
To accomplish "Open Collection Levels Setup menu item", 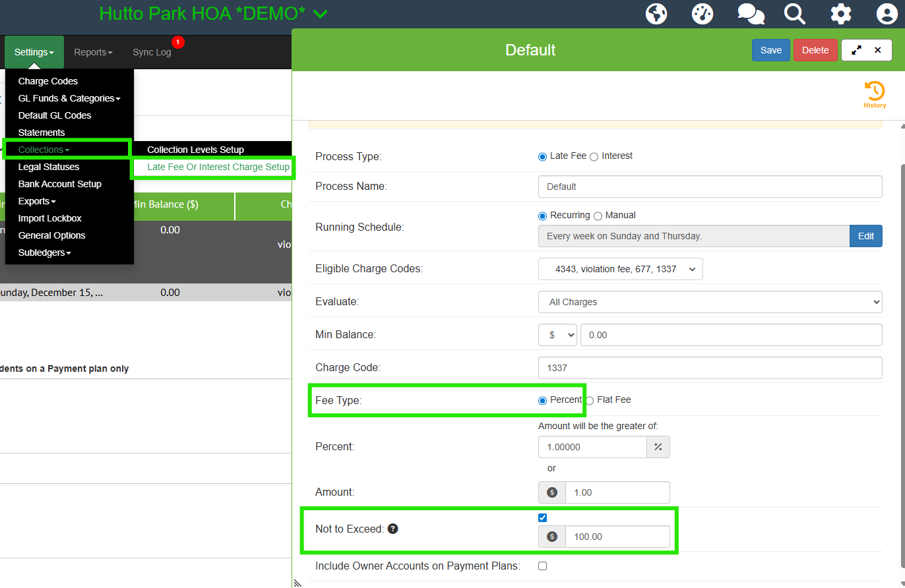I will click(x=195, y=150).
